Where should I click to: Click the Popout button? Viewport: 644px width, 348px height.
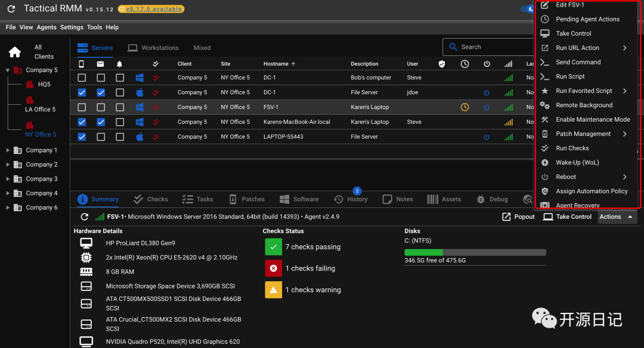(518, 217)
